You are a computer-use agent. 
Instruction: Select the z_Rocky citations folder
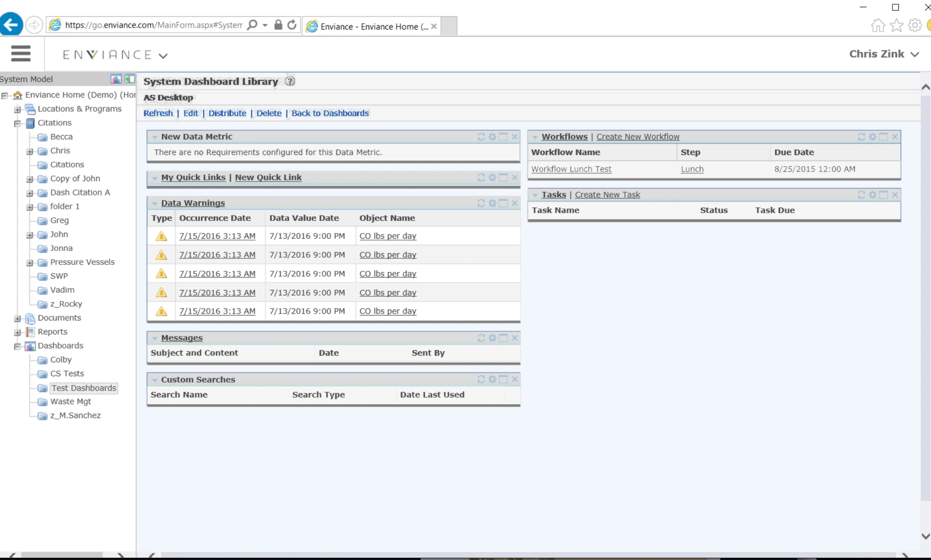(66, 304)
